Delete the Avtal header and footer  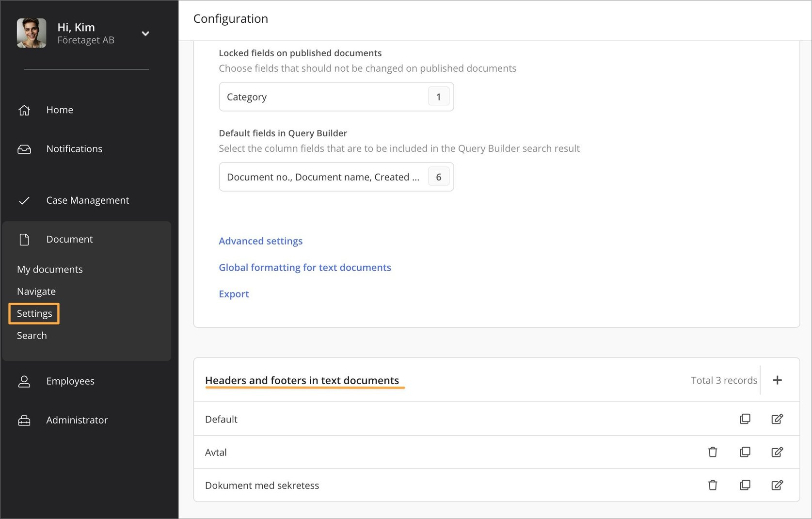tap(713, 452)
